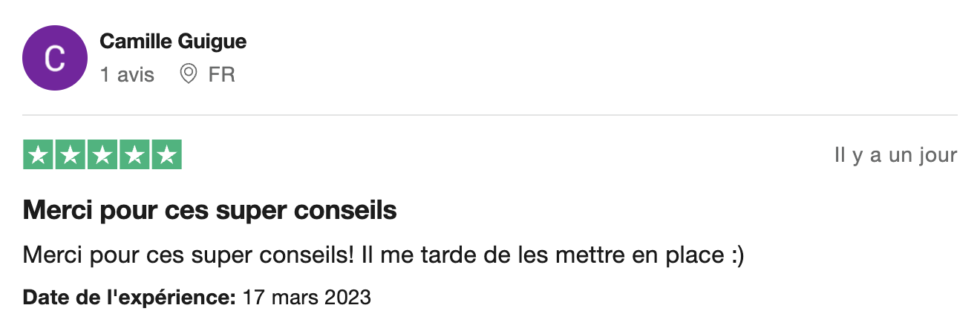The image size is (980, 334).
Task: Open Camille Guigue's reviewer profile name
Action: [x=173, y=42]
